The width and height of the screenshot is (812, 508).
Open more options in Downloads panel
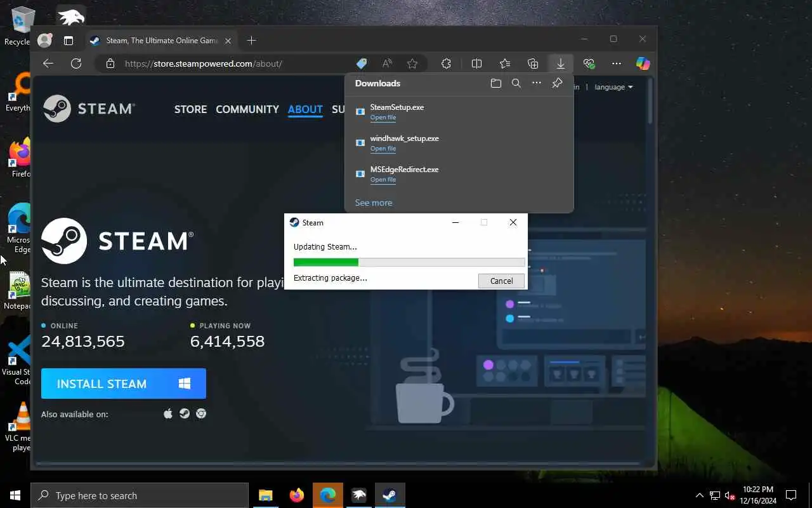(x=537, y=83)
